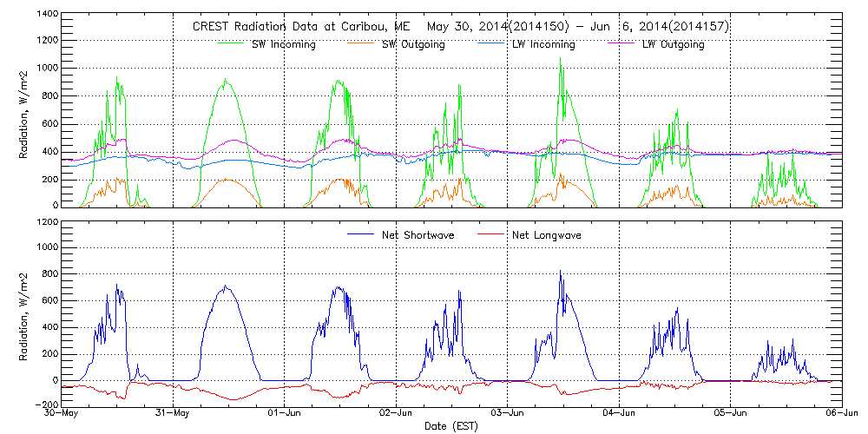
Task: Click the '31-May' date tick label
Action: pyautogui.click(x=174, y=414)
